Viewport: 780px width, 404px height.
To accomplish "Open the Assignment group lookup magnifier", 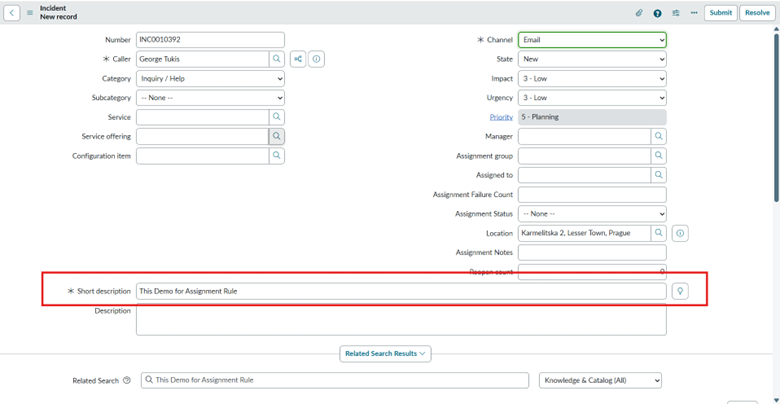I will click(x=659, y=156).
